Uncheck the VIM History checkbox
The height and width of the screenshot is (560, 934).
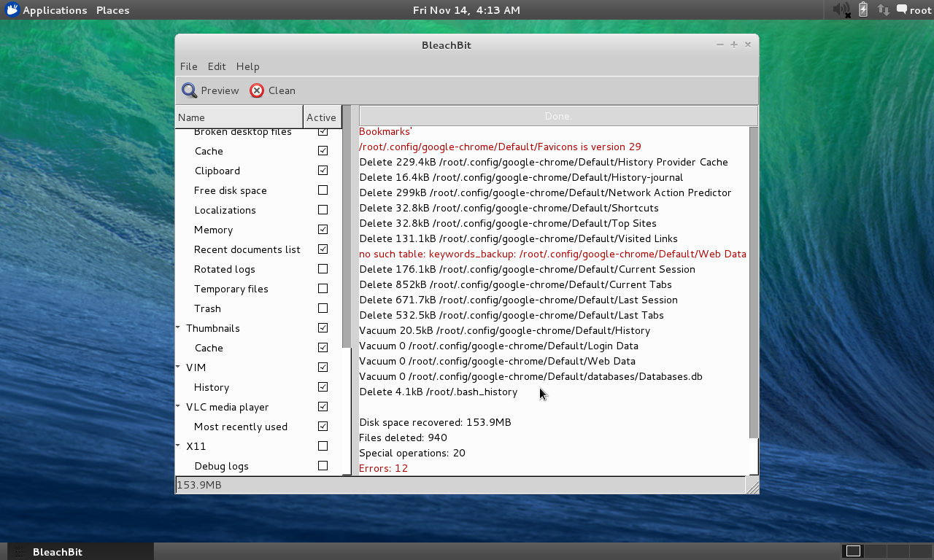tap(323, 386)
